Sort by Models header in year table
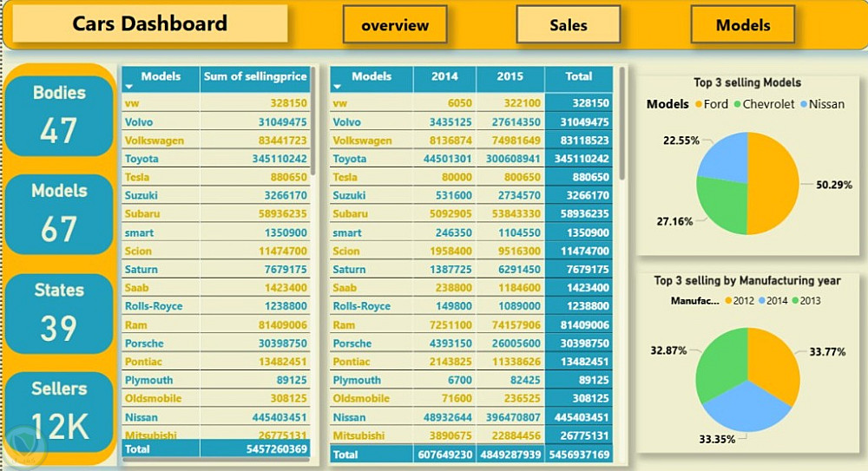The image size is (868, 471). click(372, 76)
